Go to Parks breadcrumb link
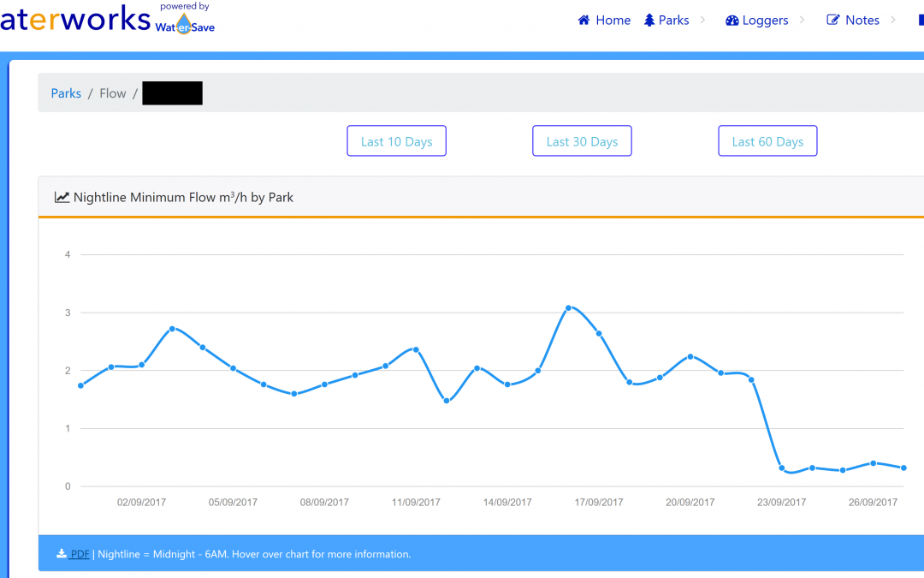The width and height of the screenshot is (924, 578). 66,93
